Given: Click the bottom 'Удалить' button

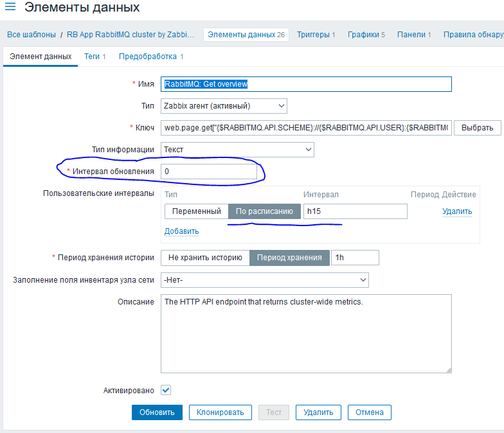Looking at the screenshot, I should (318, 412).
